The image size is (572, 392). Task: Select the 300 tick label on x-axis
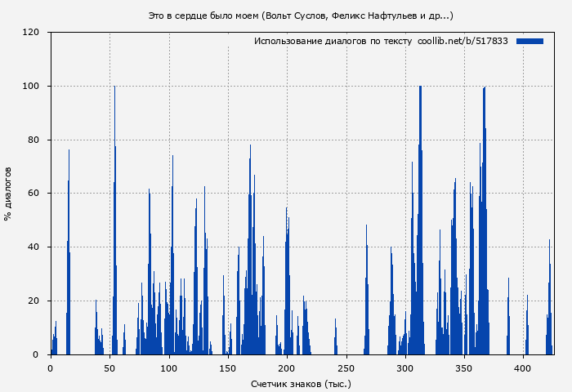(x=405, y=368)
